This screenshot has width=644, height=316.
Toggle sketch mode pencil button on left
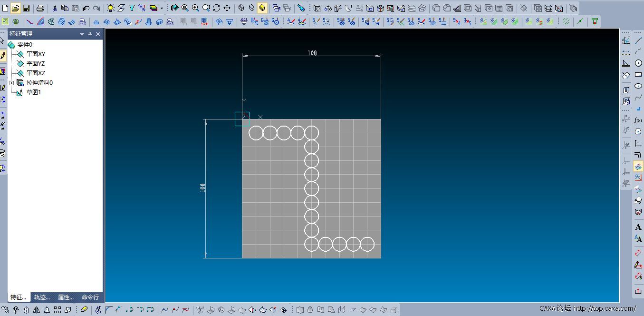(x=3, y=56)
